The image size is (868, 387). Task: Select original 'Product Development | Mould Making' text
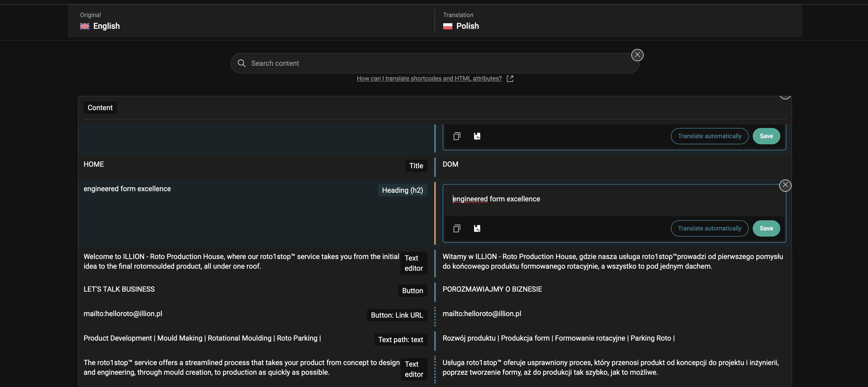[202, 338]
